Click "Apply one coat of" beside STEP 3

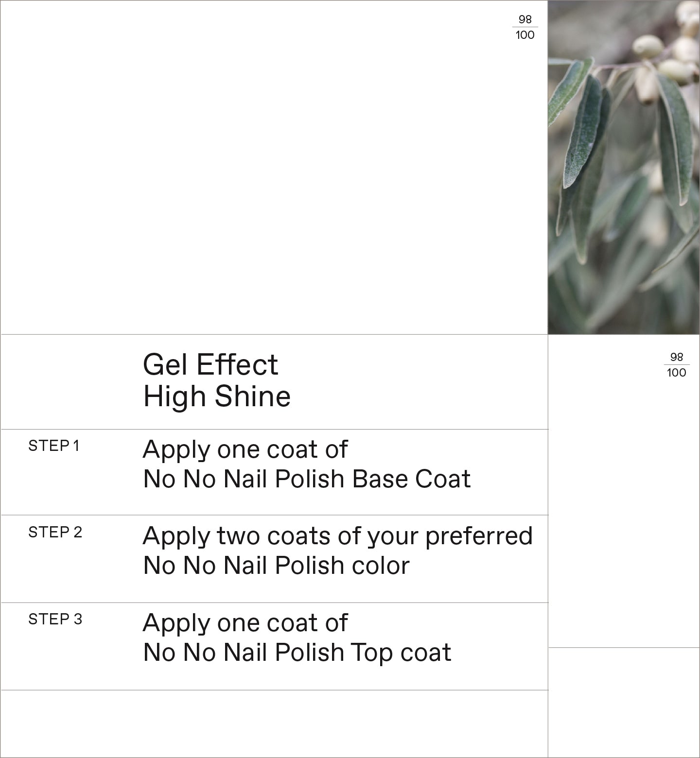pyautogui.click(x=245, y=623)
